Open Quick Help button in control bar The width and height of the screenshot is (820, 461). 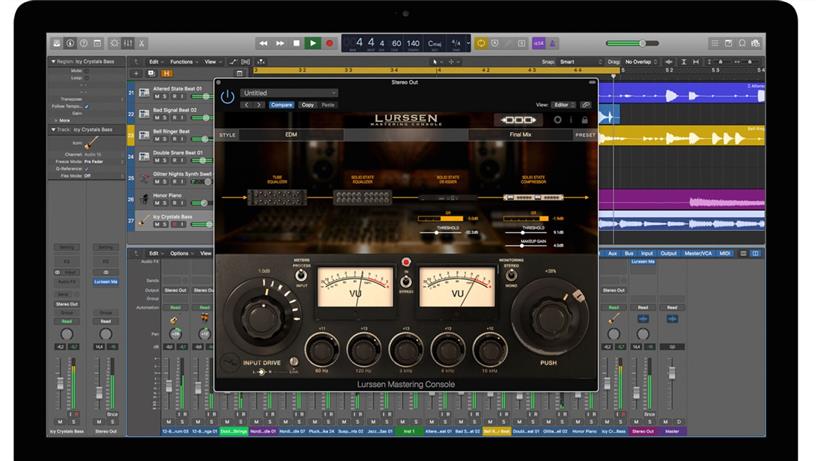84,43
